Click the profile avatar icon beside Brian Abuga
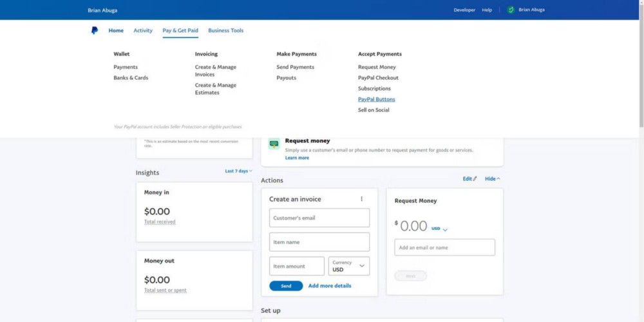The width and height of the screenshot is (644, 322). click(511, 10)
